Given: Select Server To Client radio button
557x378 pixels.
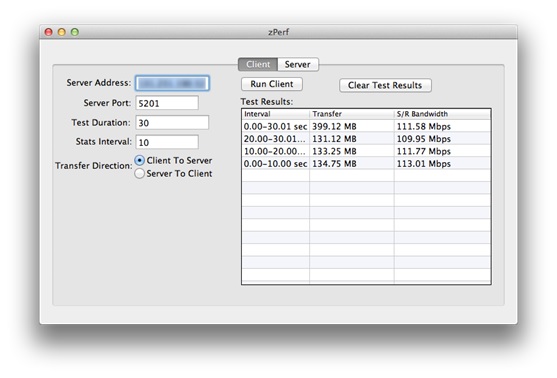Looking at the screenshot, I should tap(140, 173).
